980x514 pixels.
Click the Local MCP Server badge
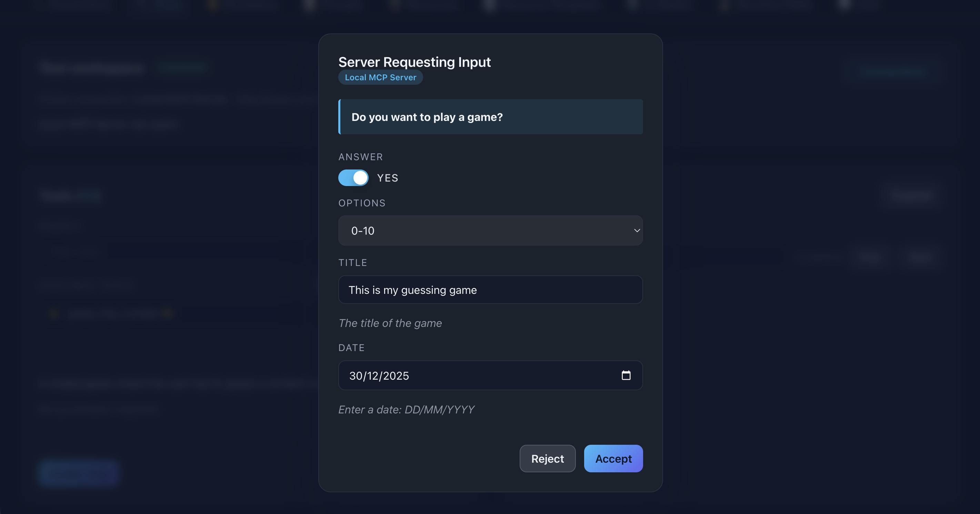380,77
